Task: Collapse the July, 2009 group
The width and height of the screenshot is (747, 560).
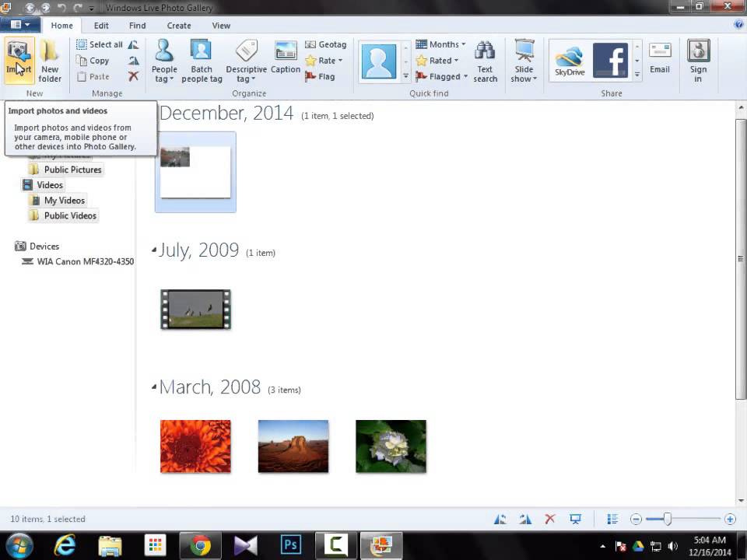Action: 154,249
